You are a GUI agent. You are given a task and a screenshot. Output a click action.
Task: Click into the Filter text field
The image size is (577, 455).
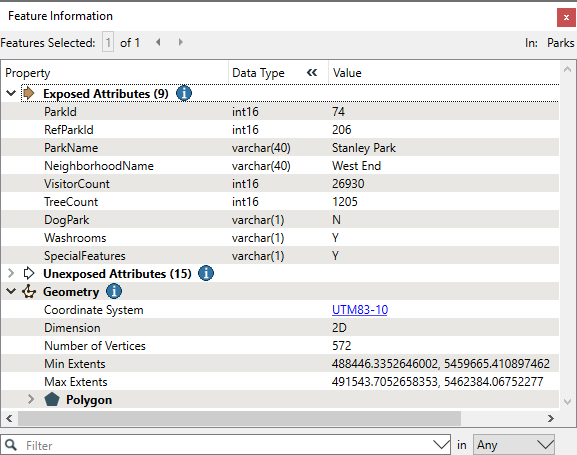pos(228,445)
